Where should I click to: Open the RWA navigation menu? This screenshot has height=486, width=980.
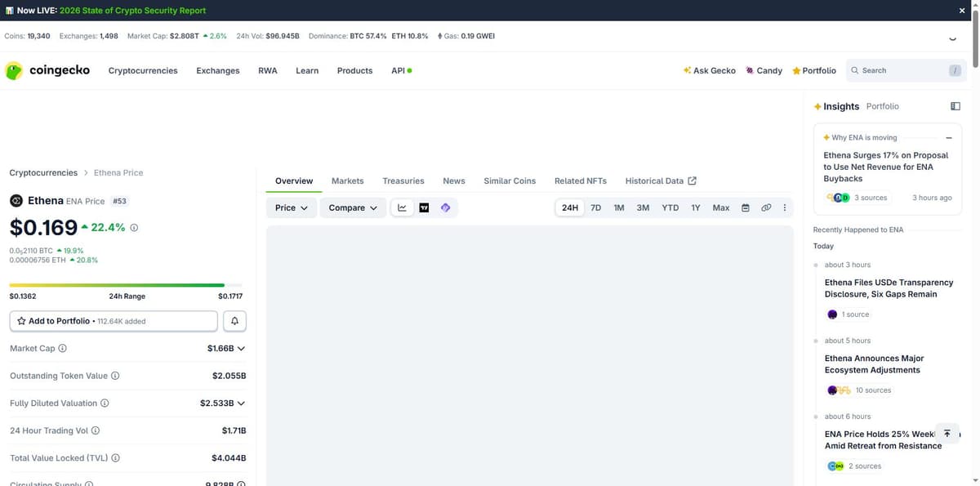[x=268, y=71]
